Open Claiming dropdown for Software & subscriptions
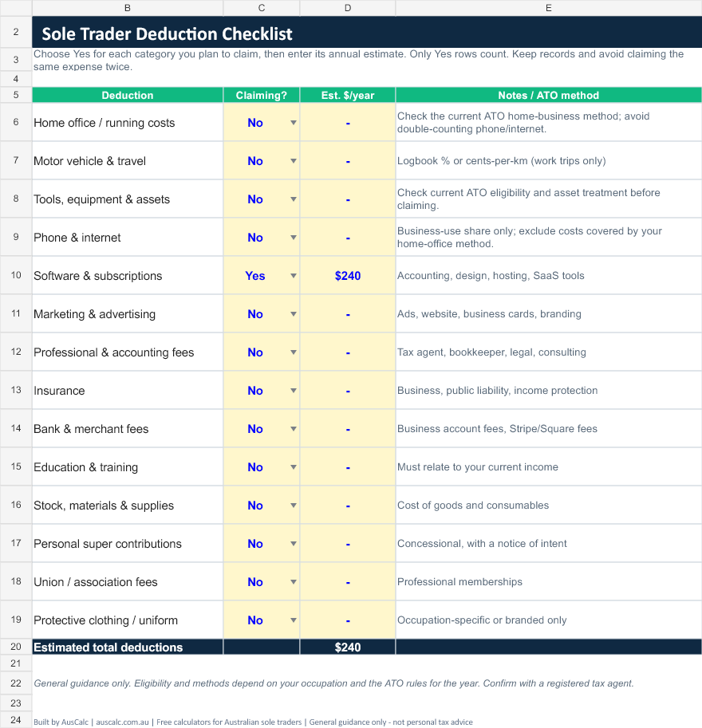This screenshot has height=728, width=702. [293, 276]
